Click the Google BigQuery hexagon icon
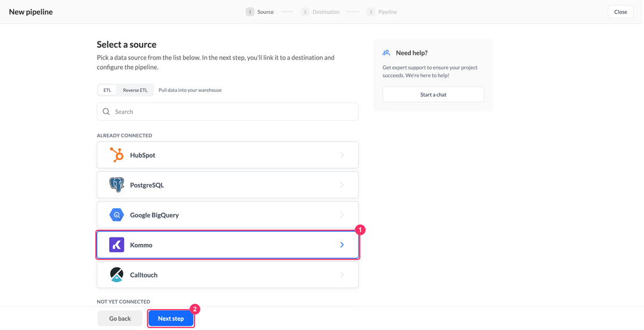The image size is (644, 330). (117, 215)
